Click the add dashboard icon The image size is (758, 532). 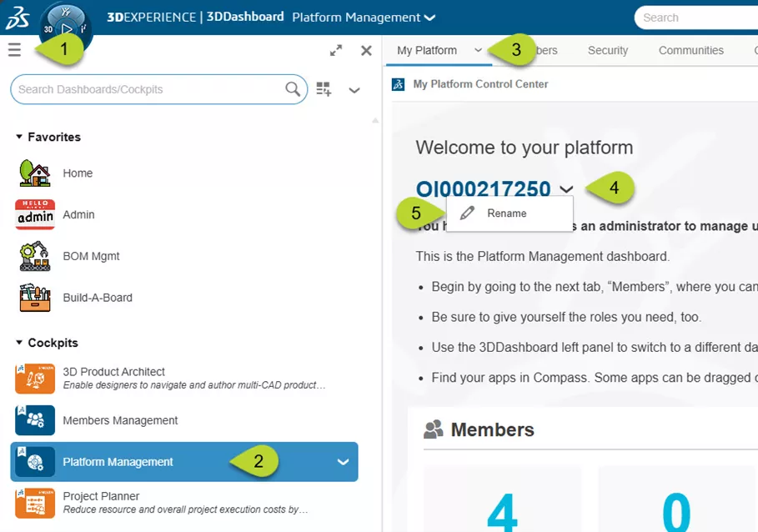324,89
